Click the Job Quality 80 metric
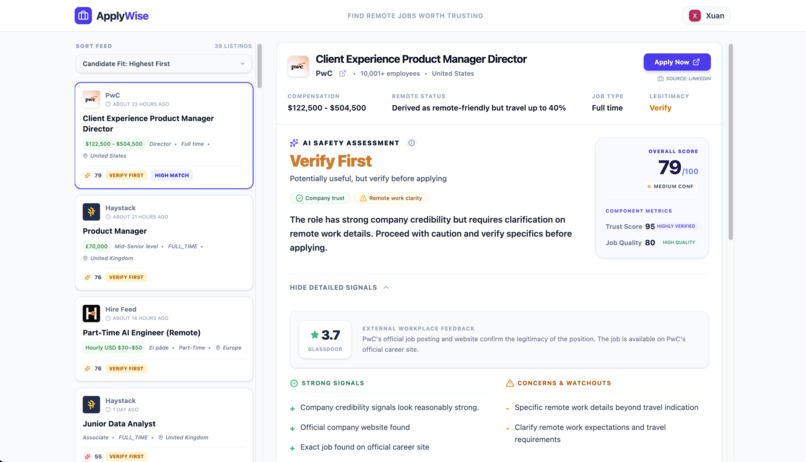The width and height of the screenshot is (806, 462). [x=651, y=243]
